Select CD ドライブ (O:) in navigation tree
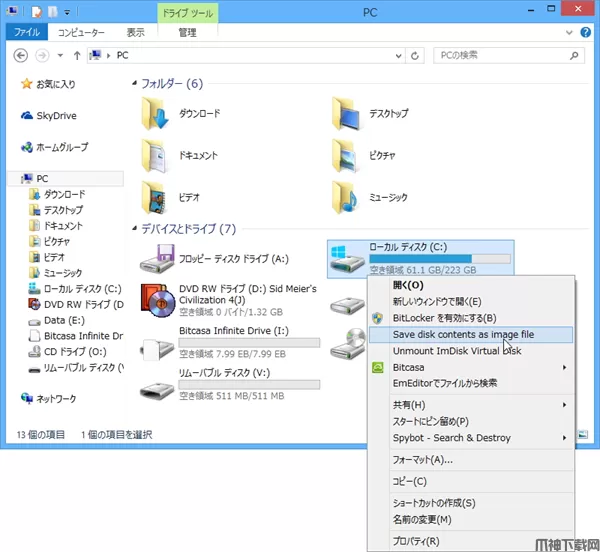Image resolution: width=600 pixels, height=552 pixels. click(x=75, y=352)
